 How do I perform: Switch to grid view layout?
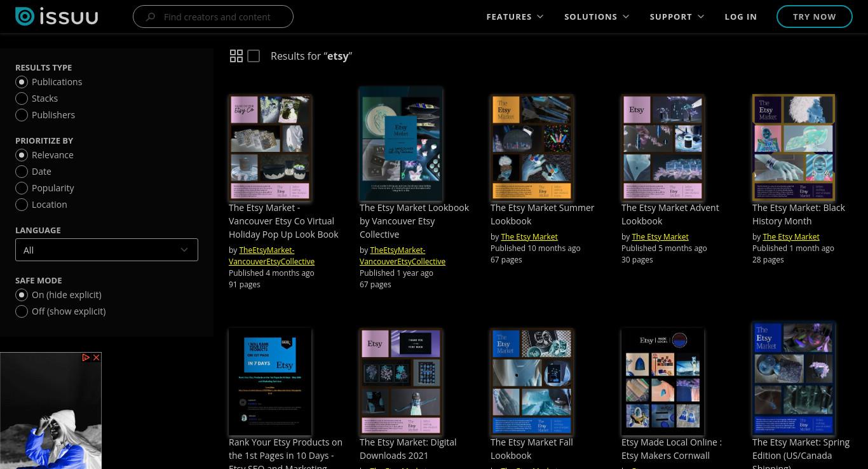pyautogui.click(x=236, y=56)
